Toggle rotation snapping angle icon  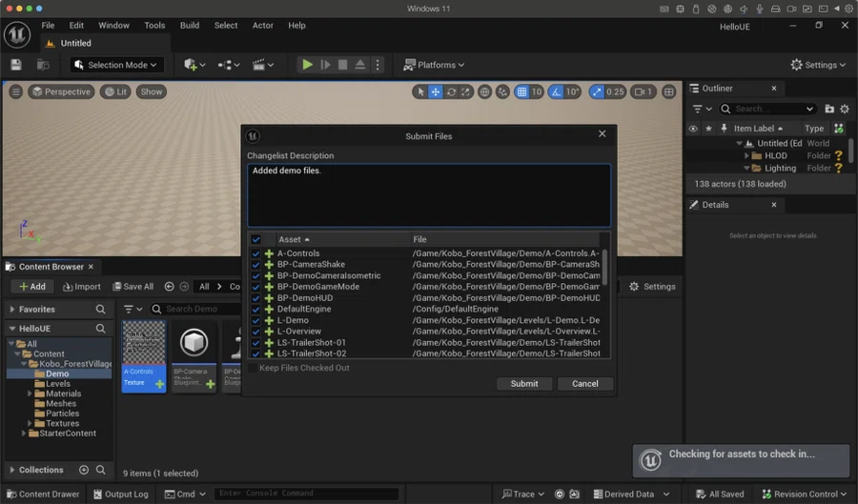coord(556,91)
